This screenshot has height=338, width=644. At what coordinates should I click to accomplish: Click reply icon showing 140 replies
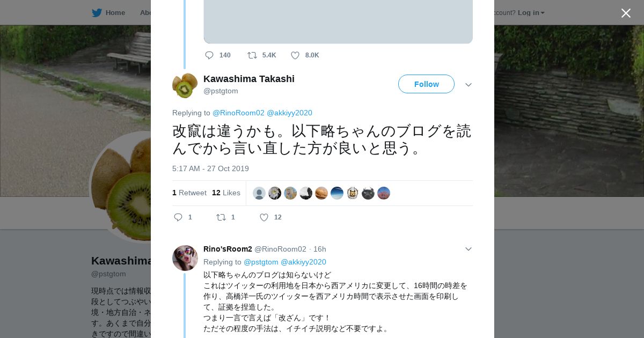[209, 55]
